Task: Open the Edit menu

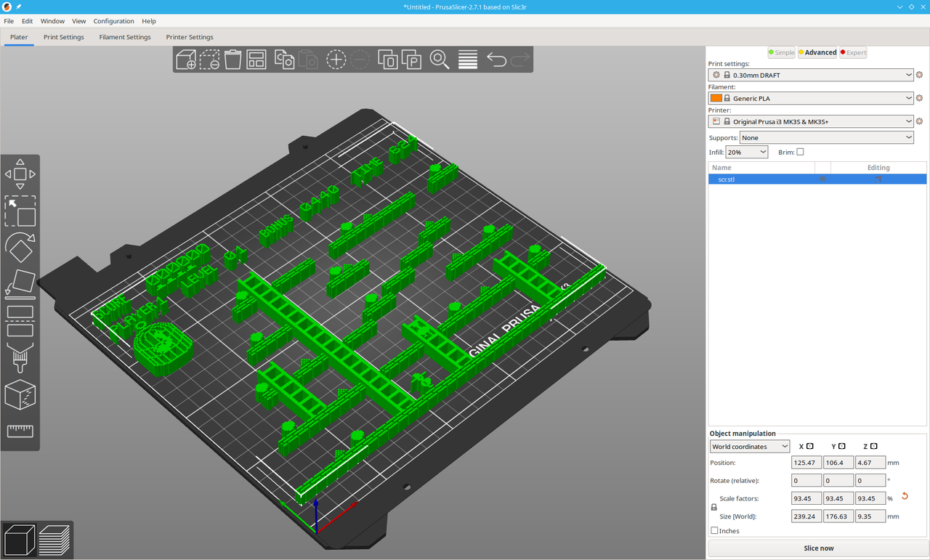Action: [27, 21]
